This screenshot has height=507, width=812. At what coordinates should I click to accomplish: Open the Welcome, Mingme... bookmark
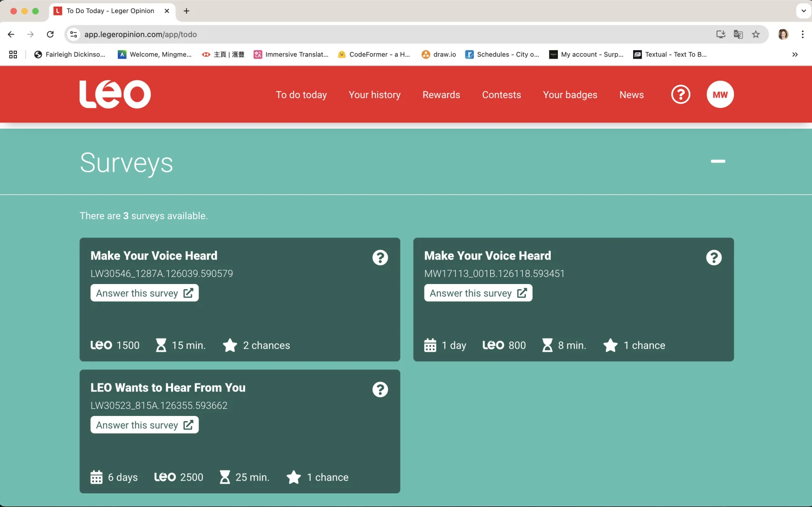tap(155, 54)
